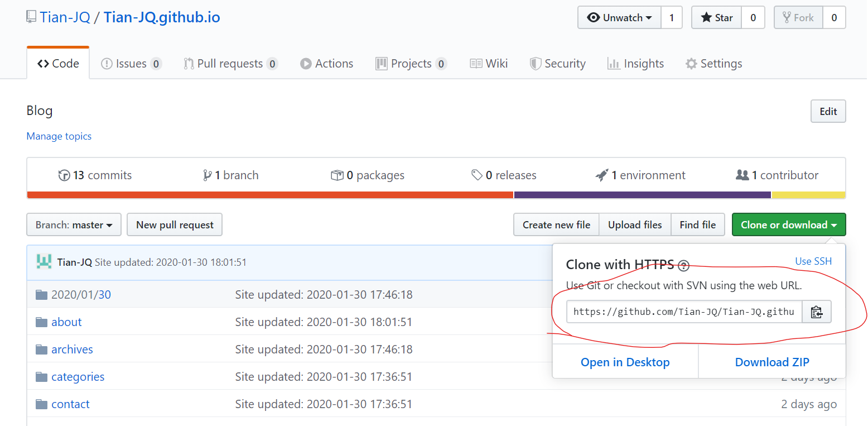Click the Use SSH link
This screenshot has height=426, width=868.
pos(813,261)
